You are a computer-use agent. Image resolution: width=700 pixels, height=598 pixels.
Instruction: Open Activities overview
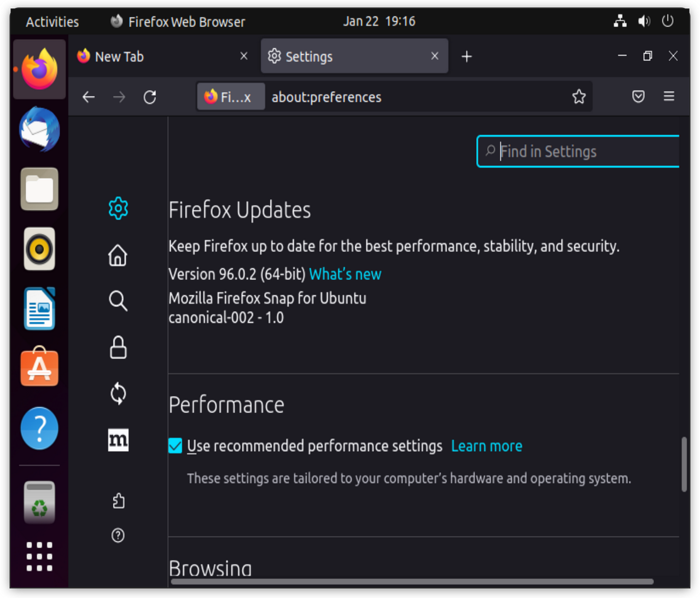point(52,22)
